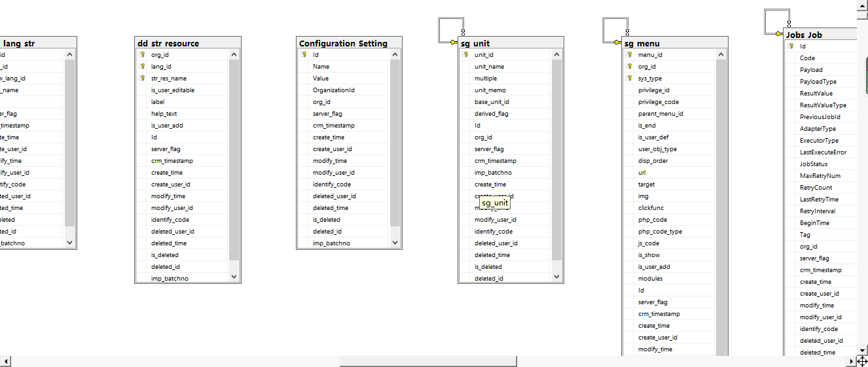
Task: Click the vertical scrollbar thumb of Configuration Setting
Action: pos(395,144)
